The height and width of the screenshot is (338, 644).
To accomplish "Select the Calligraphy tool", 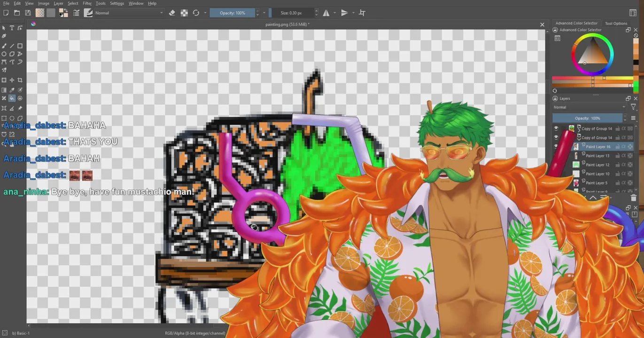I will [x=4, y=36].
